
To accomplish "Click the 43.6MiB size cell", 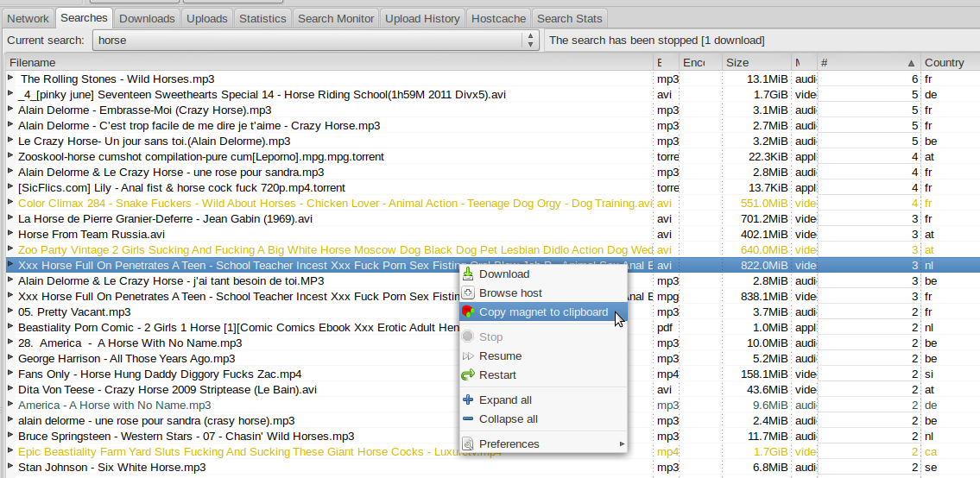I will click(766, 389).
